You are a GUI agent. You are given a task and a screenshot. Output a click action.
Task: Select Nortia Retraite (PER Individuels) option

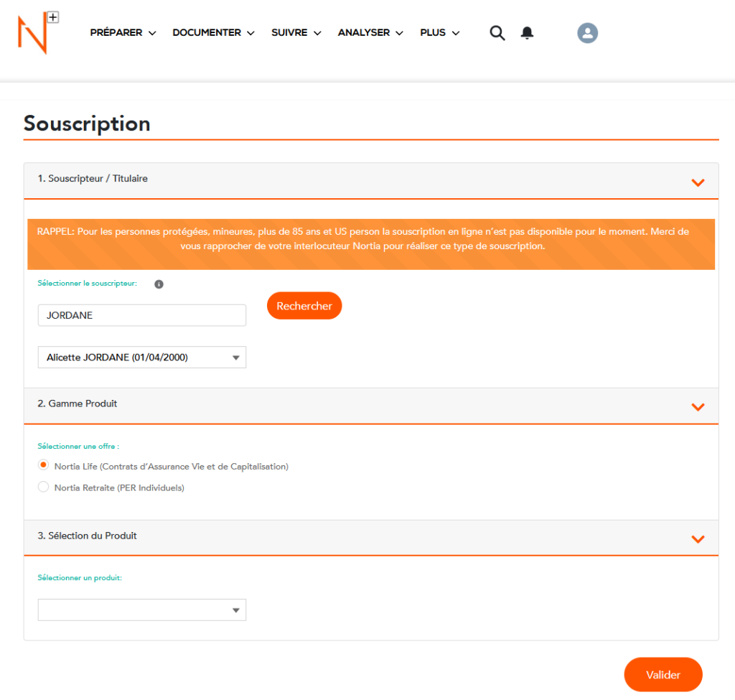(x=44, y=487)
